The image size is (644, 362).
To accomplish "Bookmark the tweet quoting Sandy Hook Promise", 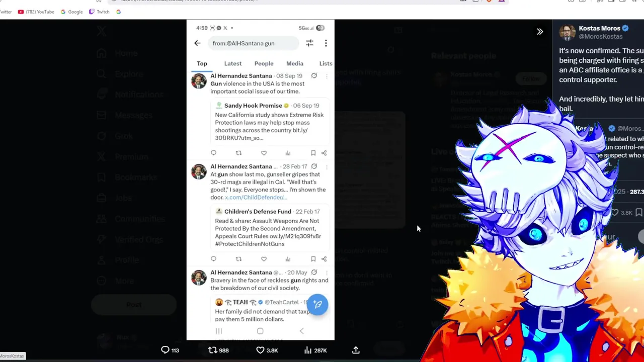I will tap(313, 153).
